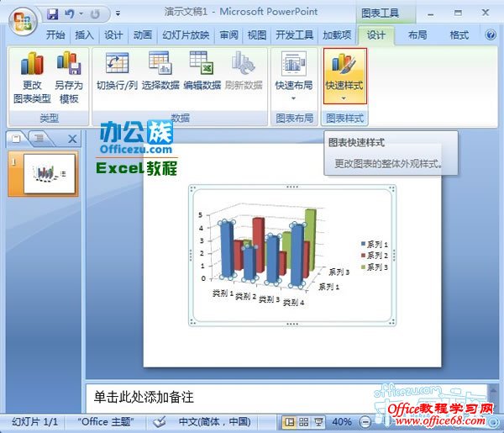Click the "Office 主题" status entry
The image size is (504, 433).
(x=106, y=421)
